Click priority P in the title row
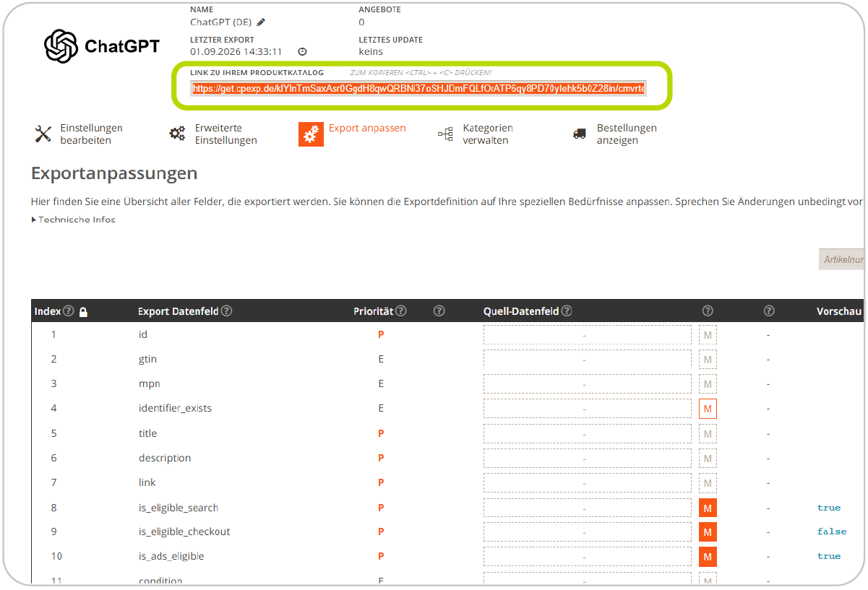The height and width of the screenshot is (590, 868). pos(381,433)
